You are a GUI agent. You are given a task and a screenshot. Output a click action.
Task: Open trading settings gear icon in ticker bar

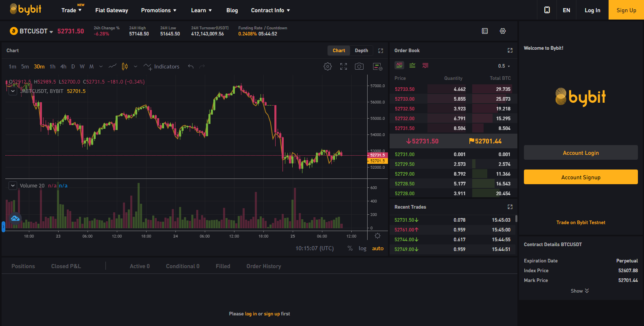(503, 31)
